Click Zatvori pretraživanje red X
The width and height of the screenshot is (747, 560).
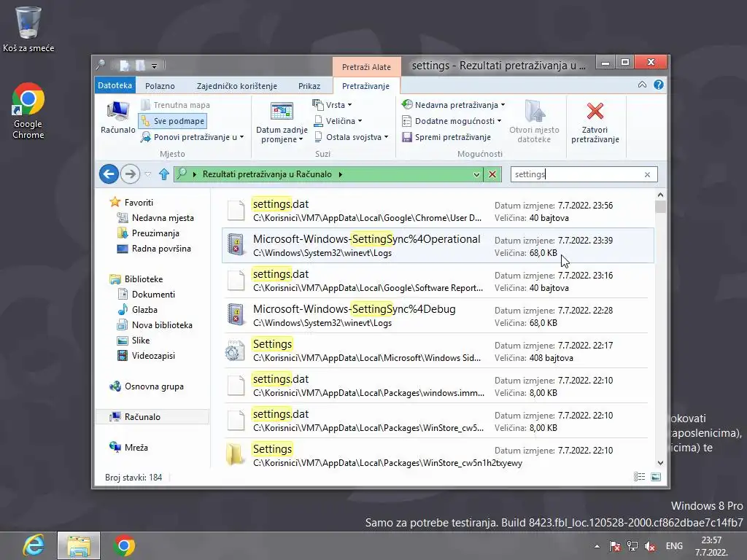tap(595, 112)
